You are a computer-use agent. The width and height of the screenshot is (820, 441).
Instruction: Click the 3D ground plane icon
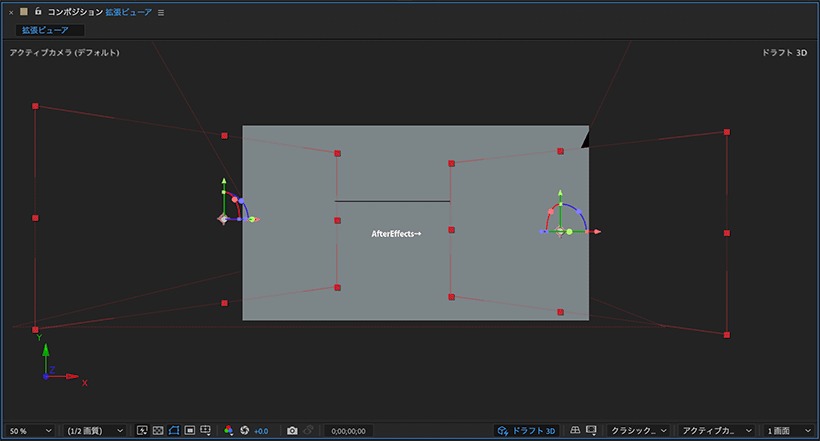575,430
